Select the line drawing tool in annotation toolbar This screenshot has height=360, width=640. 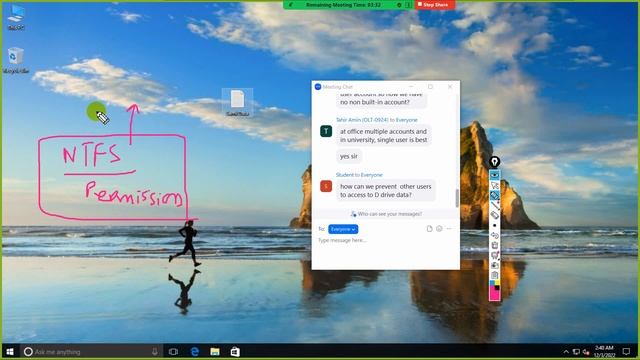[494, 205]
